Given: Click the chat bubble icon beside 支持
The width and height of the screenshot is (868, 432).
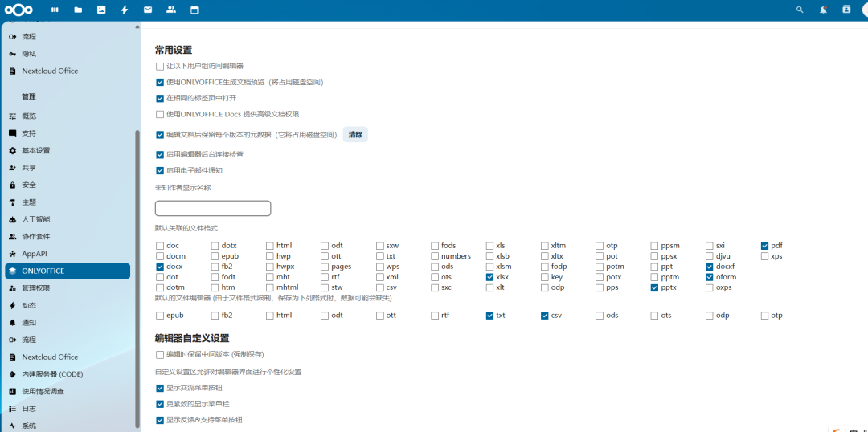Looking at the screenshot, I should point(12,133).
